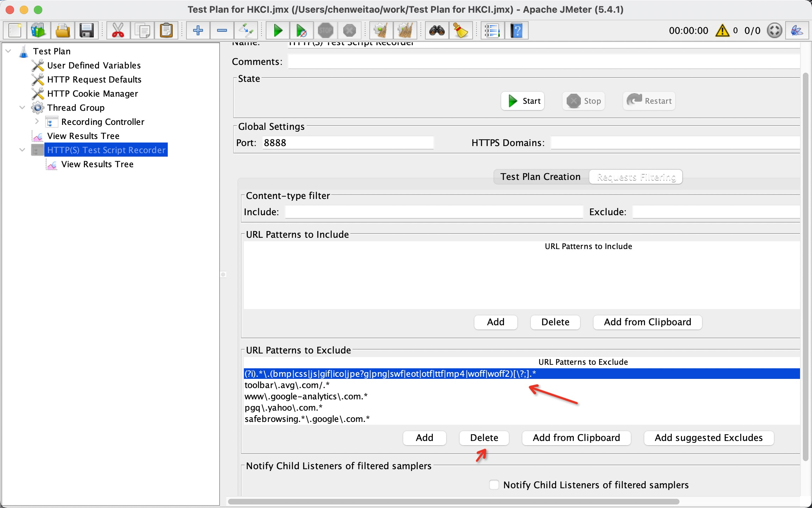
Task: Click Add from Clipboard under URL Patterns to Include
Action: (x=647, y=322)
